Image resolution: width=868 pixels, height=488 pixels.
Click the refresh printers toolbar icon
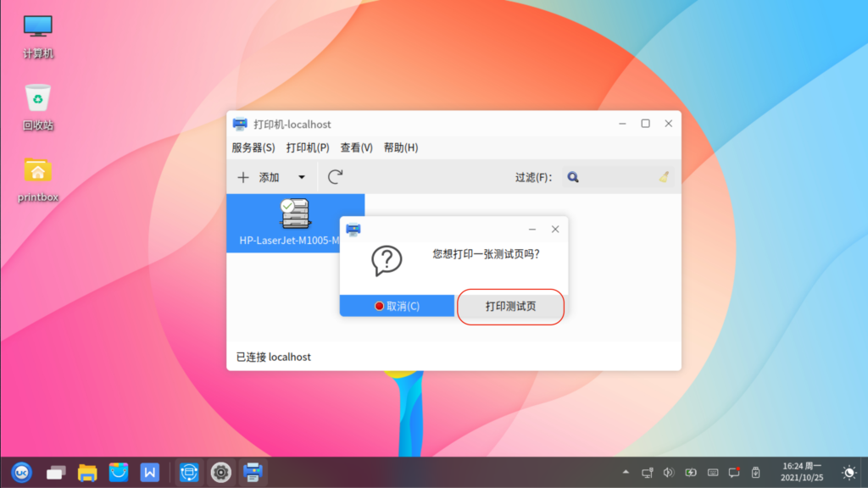[x=335, y=177]
